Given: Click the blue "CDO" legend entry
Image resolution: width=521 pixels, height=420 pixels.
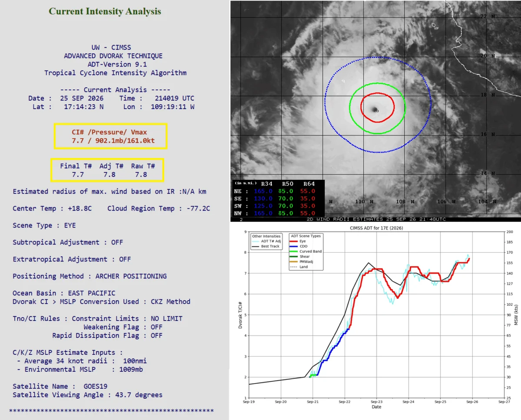Looking at the screenshot, I should tap(298, 246).
